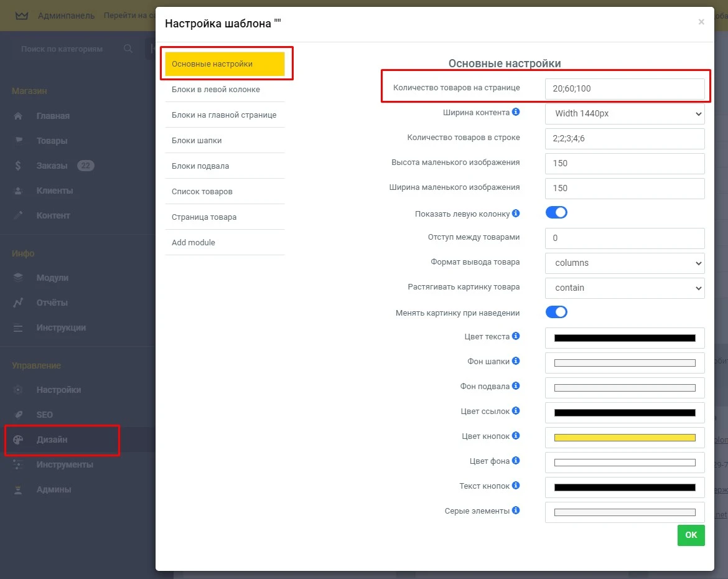This screenshot has width=728, height=579.
Task: Close the Настройка шаблона dialog
Action: tap(701, 22)
